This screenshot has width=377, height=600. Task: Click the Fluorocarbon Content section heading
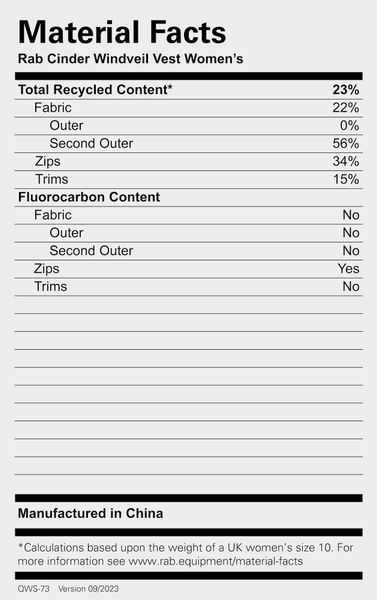(x=89, y=197)
